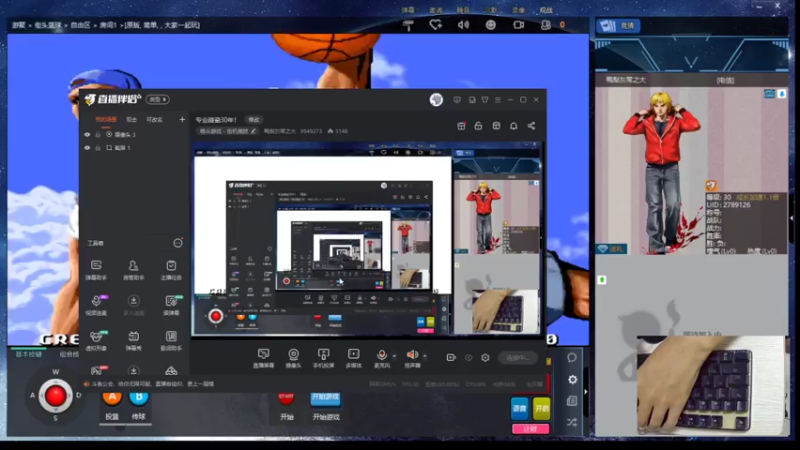The width and height of the screenshot is (800, 450).
Task: Click the video camera icon in game toolbar
Action: coord(518,24)
